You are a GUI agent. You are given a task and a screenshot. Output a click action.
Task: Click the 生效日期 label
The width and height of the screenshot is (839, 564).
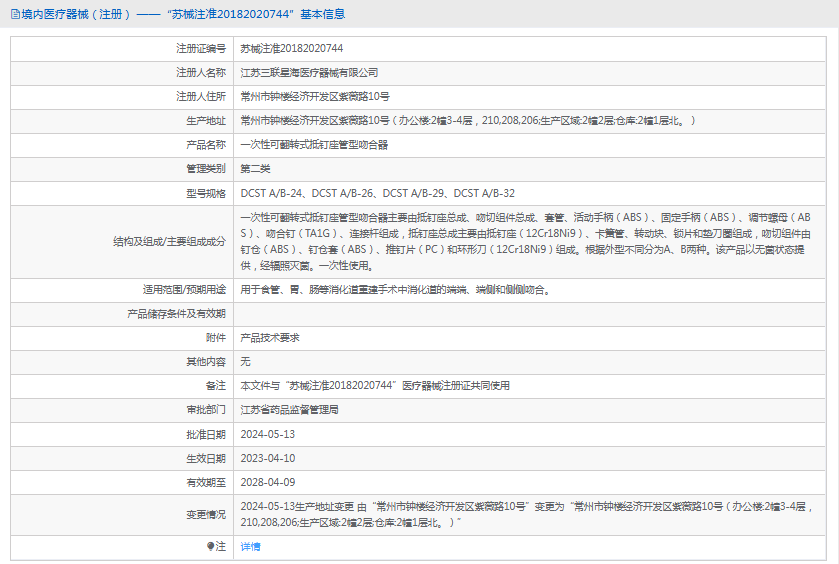[206, 459]
